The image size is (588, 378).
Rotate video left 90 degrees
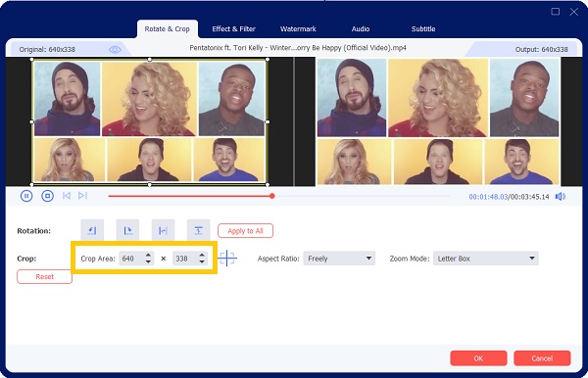pos(92,230)
